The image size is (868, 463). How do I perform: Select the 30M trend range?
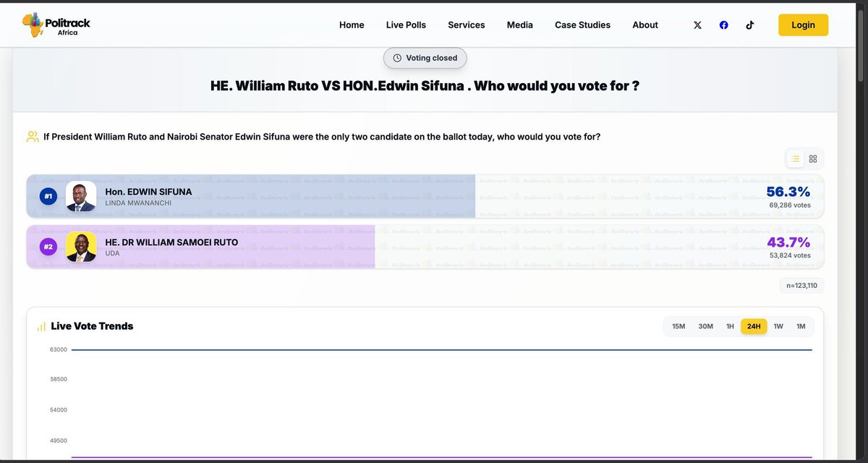[705, 326]
